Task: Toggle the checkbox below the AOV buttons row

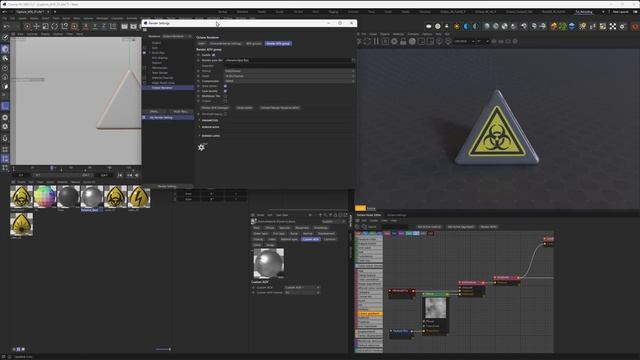Action: coord(225,114)
